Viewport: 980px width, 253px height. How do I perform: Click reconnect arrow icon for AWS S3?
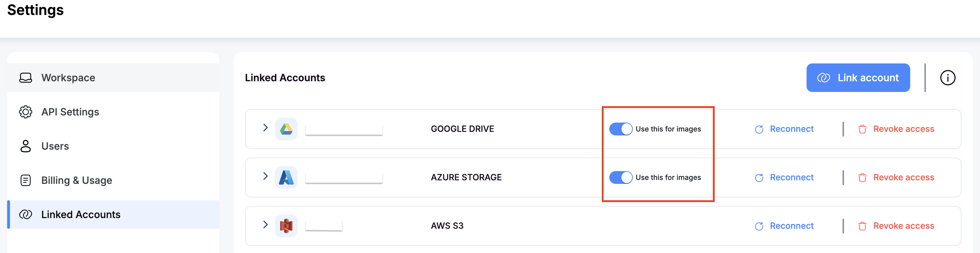(759, 226)
